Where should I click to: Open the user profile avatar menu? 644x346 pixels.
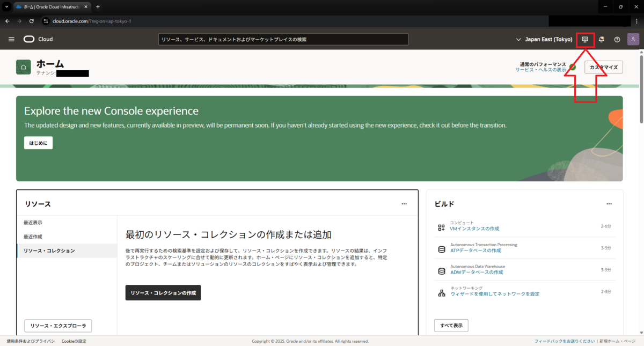[633, 39]
